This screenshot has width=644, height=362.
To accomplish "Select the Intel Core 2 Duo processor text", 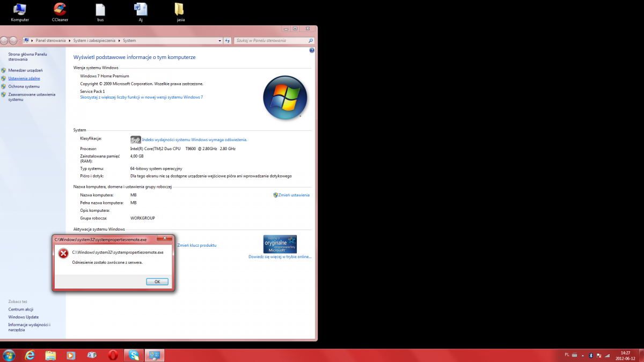I will tap(183, 149).
